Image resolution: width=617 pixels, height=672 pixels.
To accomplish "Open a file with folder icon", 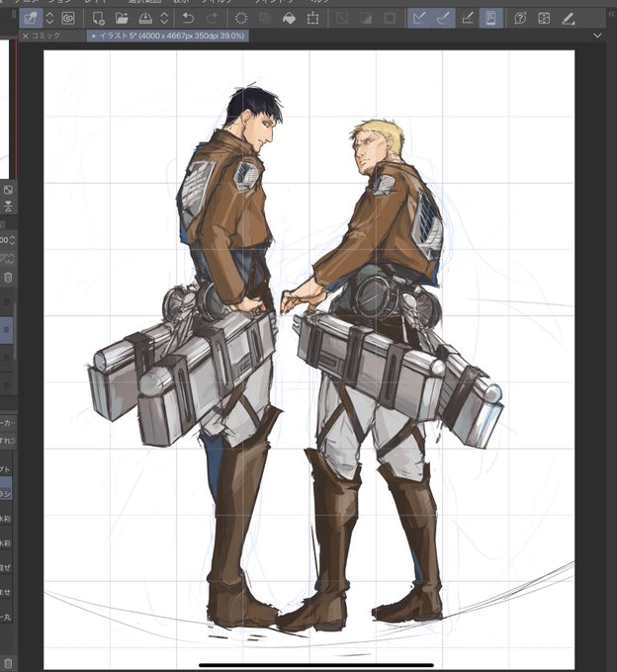I will click(123, 18).
